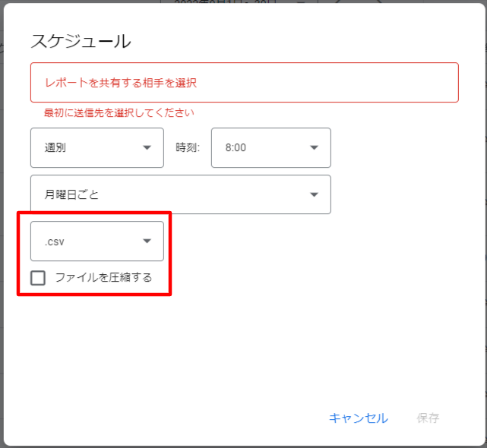Click the arrow icon beside 8:00
Screen dimensions: 487x448
click(x=314, y=148)
